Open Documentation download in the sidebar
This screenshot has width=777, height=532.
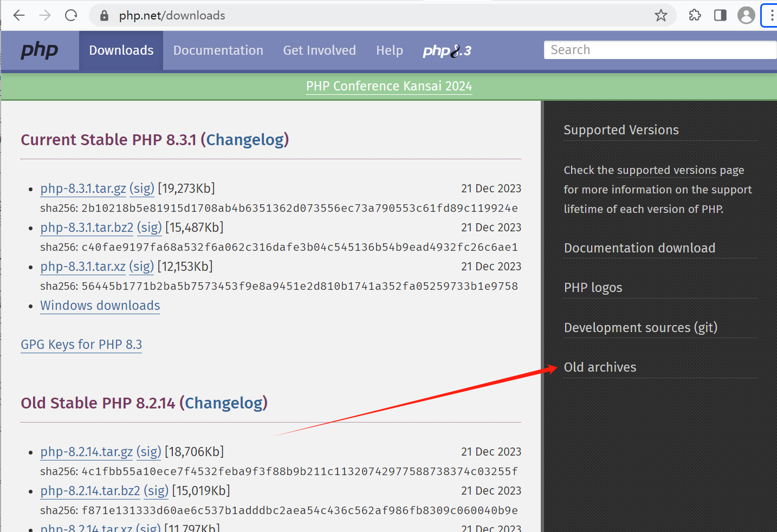click(639, 248)
